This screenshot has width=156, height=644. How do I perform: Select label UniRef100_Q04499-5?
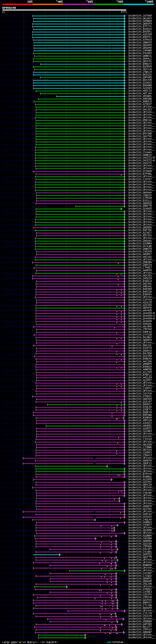(142, 313)
